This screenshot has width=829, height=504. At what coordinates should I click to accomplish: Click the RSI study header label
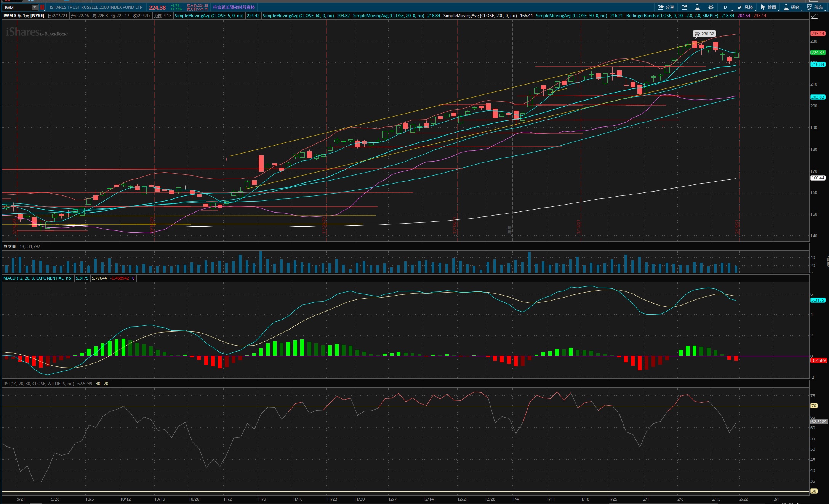(39, 384)
